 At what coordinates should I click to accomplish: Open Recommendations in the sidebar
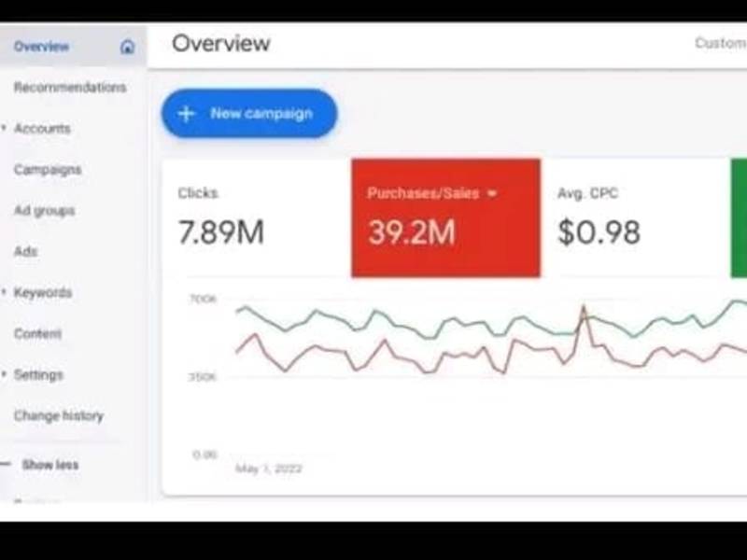pos(70,87)
